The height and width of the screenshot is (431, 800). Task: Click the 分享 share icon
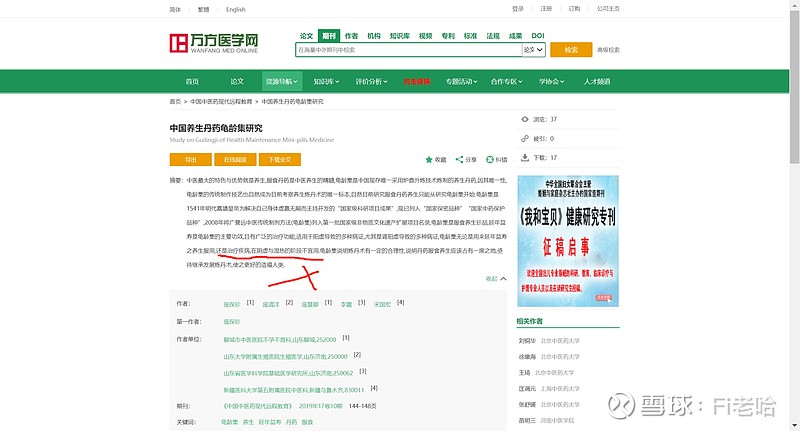459,160
